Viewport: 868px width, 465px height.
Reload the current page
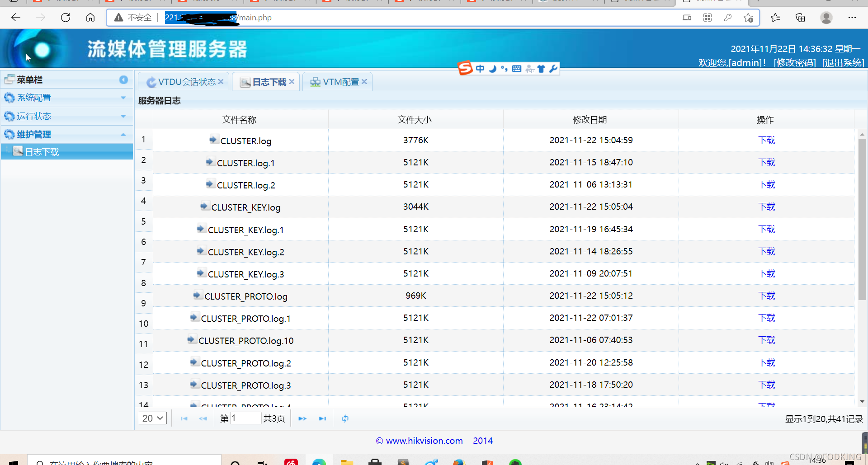(66, 18)
